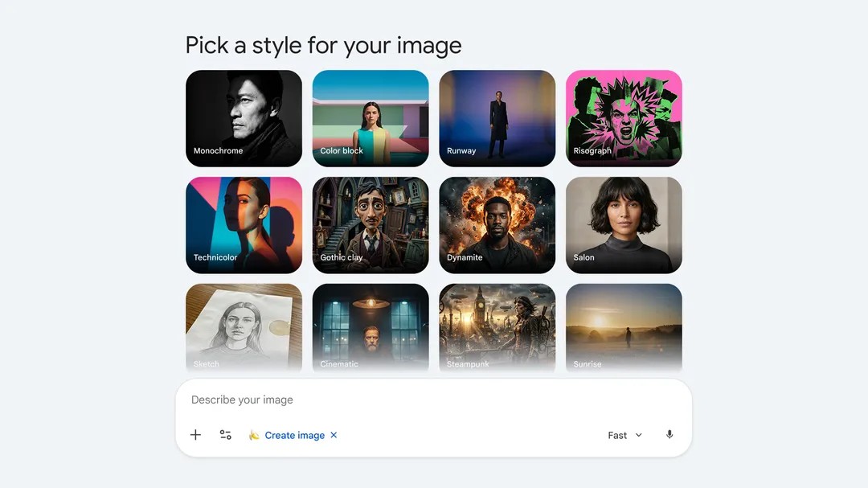Select the Risograph style thumbnail
868x488 pixels.
[624, 118]
